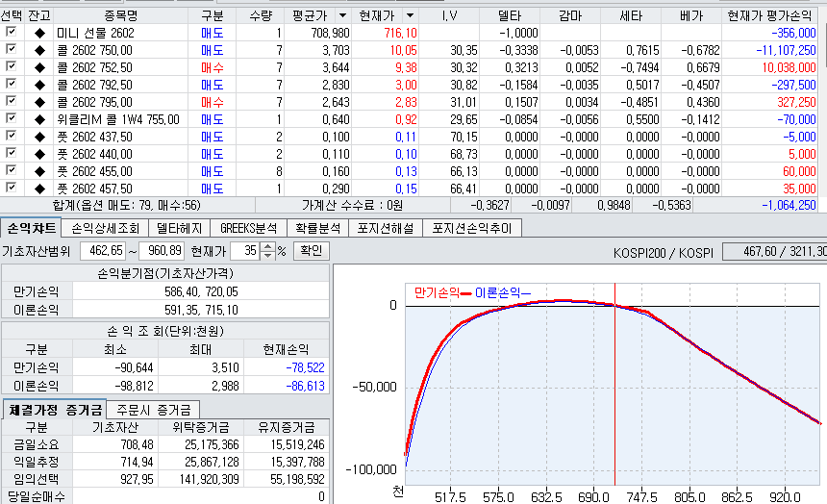827x504 pixels.
Task: Open the 포지션손익추이 tab
Action: coord(472,228)
